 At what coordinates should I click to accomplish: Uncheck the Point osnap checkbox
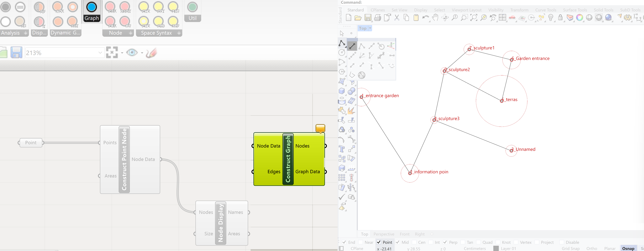(379, 242)
